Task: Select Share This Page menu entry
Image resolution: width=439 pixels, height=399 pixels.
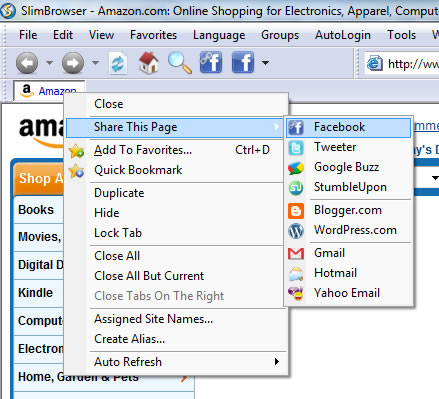Action: (x=176, y=127)
